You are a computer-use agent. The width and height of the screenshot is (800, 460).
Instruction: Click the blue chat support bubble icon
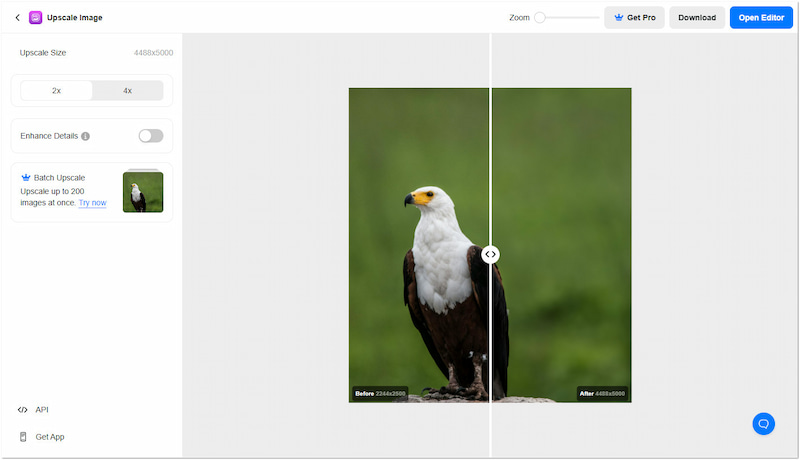[763, 423]
